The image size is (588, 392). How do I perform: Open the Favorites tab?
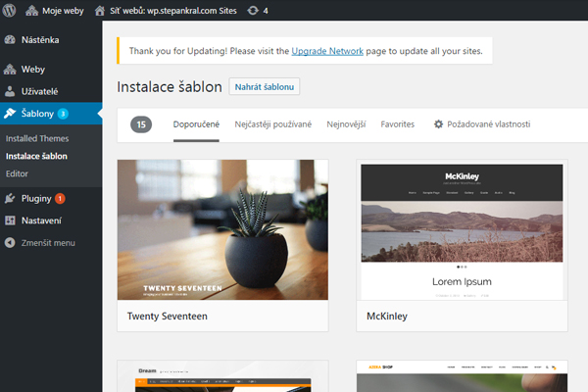click(x=397, y=124)
